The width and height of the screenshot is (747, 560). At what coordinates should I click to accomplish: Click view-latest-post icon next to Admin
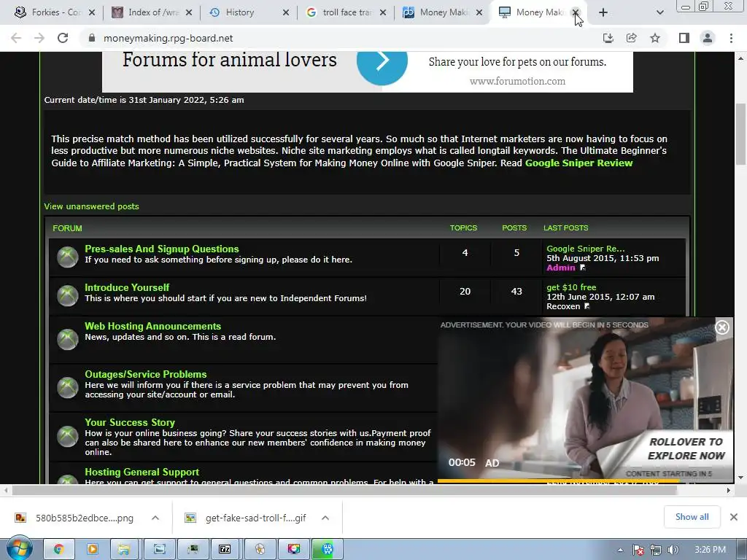(583, 268)
